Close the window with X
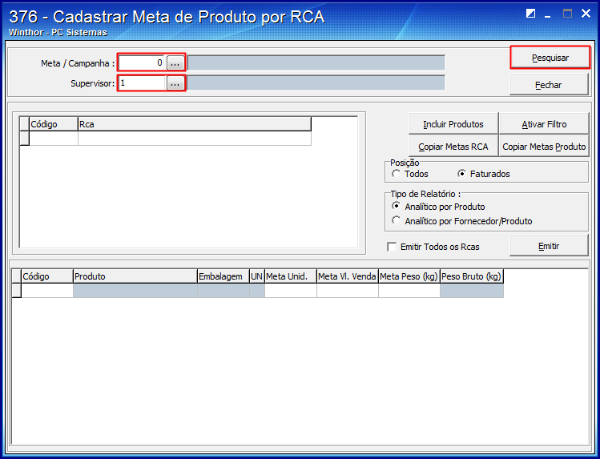Screen dimensions: 602x461 pos(585,13)
